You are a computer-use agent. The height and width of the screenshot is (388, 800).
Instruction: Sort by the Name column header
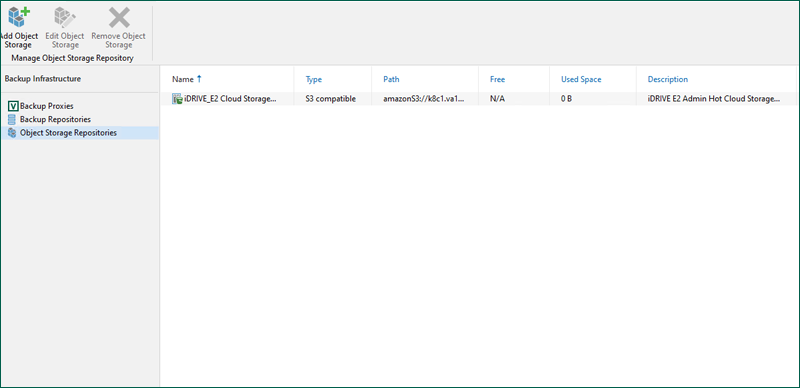tap(183, 80)
